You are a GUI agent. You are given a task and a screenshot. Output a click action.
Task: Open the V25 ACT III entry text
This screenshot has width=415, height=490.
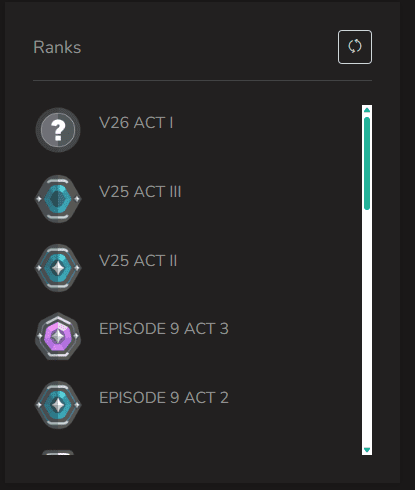[x=140, y=192]
